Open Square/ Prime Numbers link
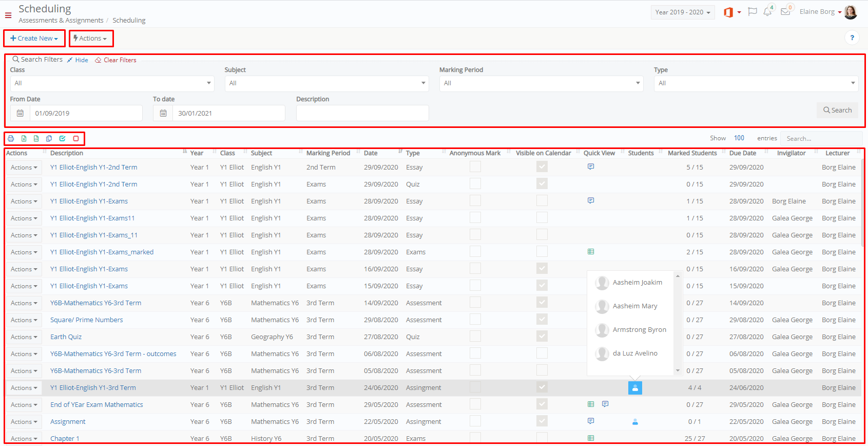868x446 pixels. [x=87, y=320]
